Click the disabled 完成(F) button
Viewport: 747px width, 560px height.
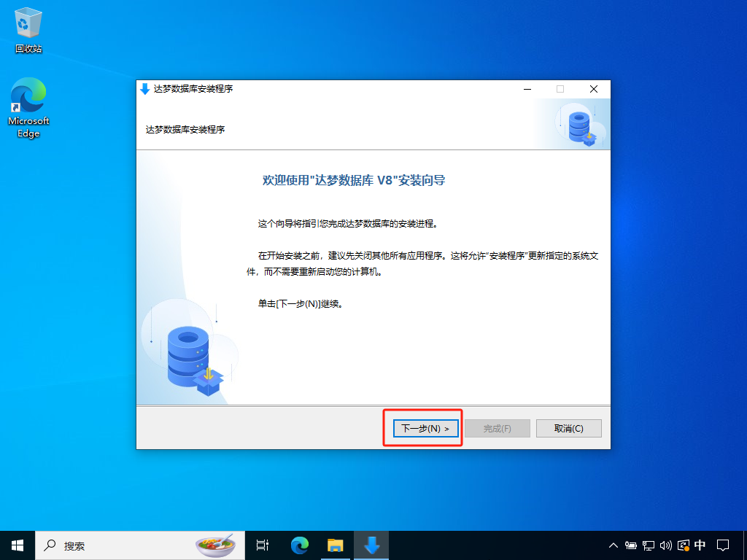pos(497,428)
